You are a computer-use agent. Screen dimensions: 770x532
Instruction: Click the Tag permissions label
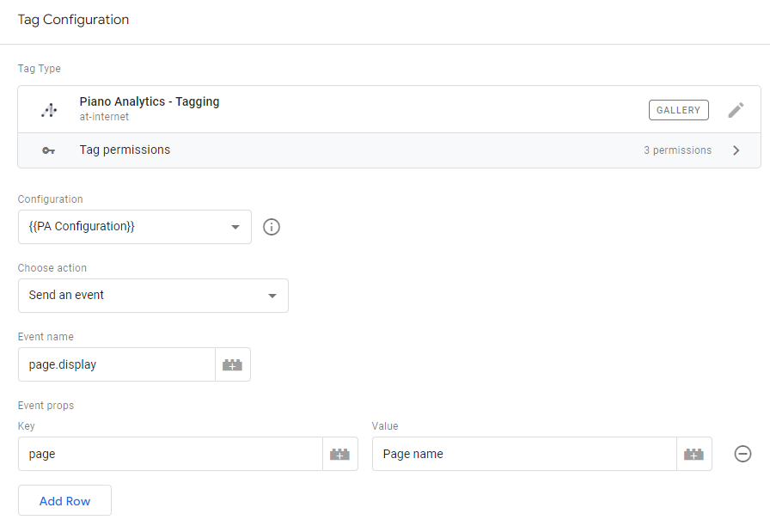click(x=125, y=150)
